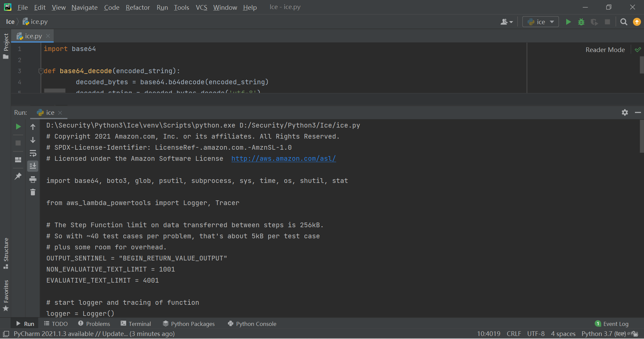644x339 pixels.
Task: Run with coverage icon in toolbar
Action: [594, 22]
